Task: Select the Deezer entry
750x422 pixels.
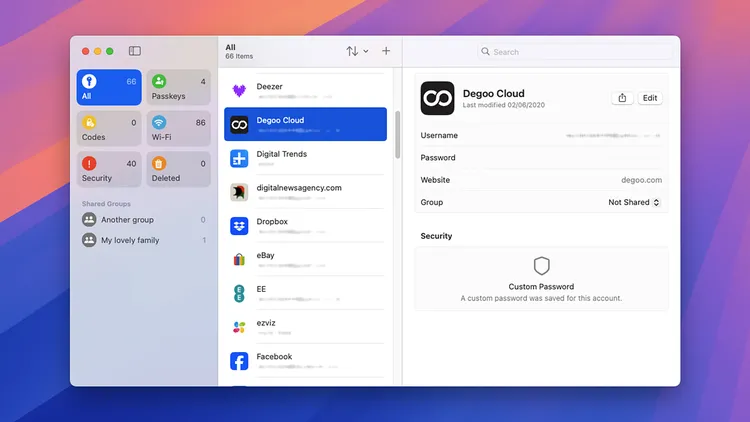Action: (x=305, y=91)
